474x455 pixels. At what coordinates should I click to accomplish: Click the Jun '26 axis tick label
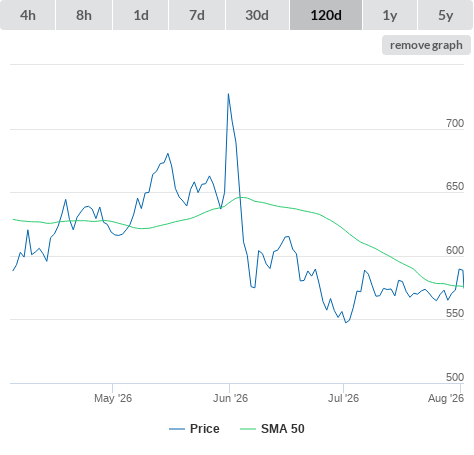(x=230, y=398)
